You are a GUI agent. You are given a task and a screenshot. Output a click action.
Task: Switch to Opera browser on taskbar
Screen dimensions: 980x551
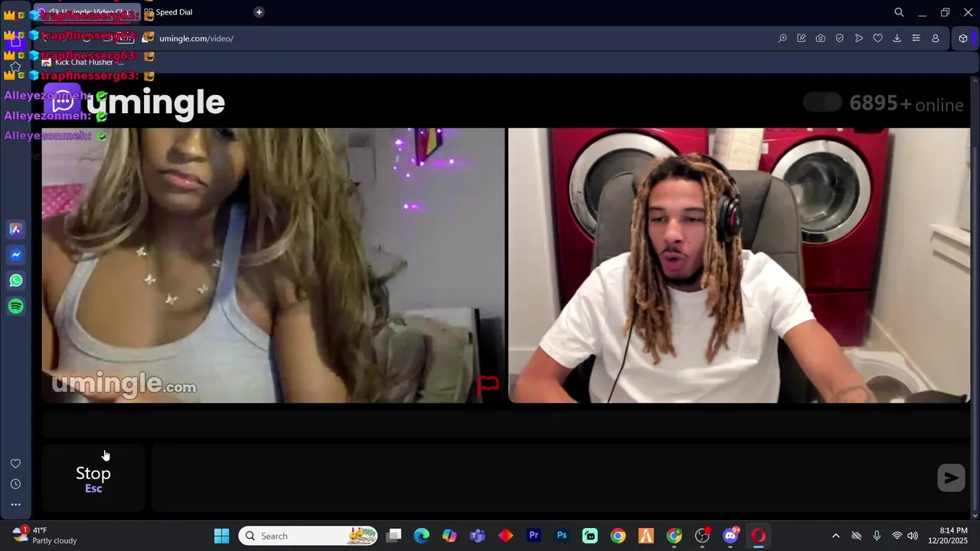tap(758, 536)
